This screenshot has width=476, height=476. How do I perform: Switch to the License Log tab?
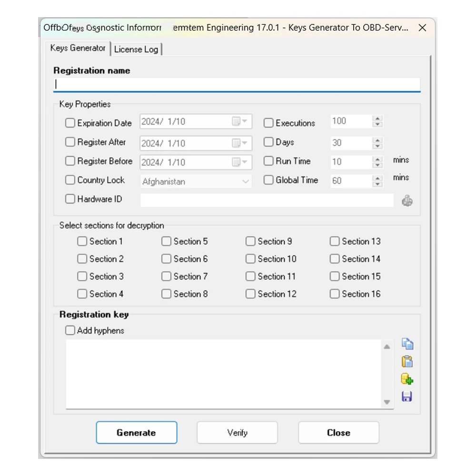coord(136,49)
